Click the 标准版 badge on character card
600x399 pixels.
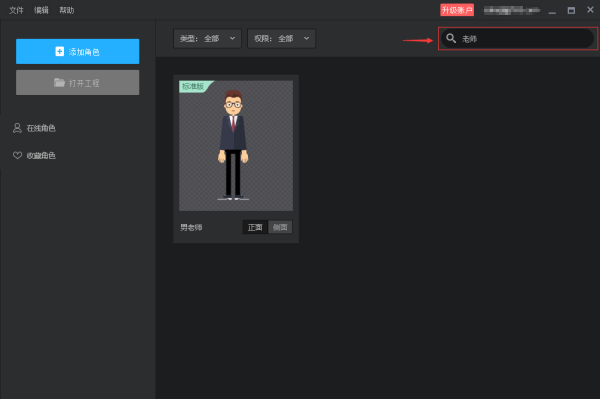click(x=194, y=86)
